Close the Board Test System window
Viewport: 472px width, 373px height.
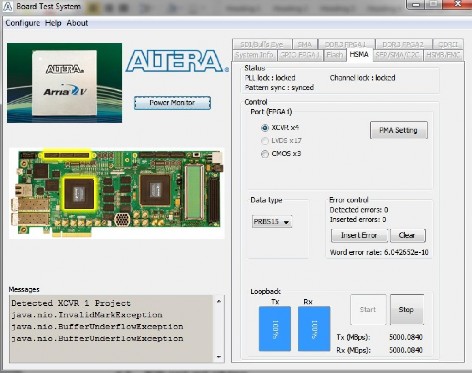click(x=457, y=4)
